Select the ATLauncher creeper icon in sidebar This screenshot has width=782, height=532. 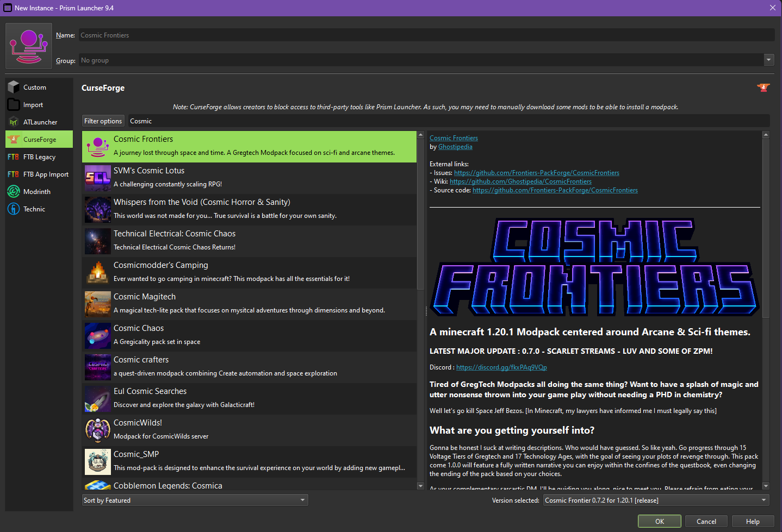pyautogui.click(x=14, y=122)
